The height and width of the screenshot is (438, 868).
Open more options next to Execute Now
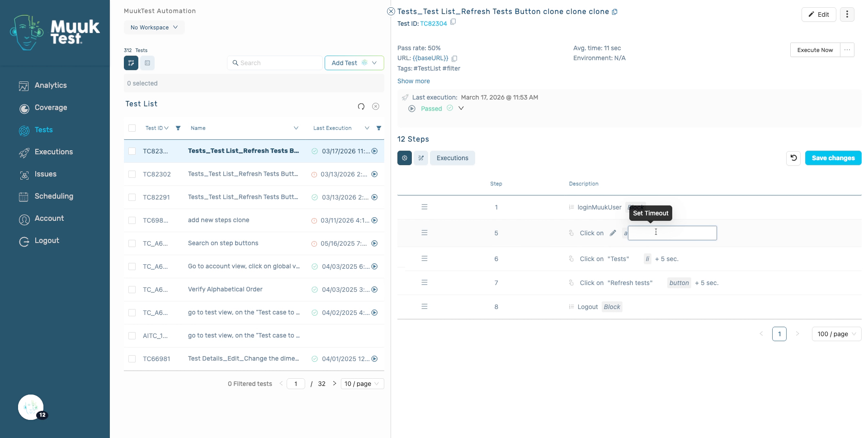click(x=847, y=50)
